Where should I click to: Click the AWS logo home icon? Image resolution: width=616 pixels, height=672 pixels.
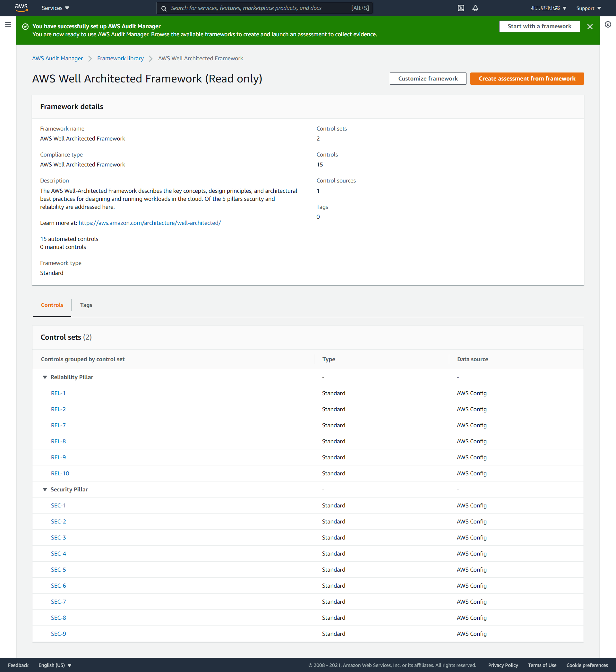pos(21,8)
